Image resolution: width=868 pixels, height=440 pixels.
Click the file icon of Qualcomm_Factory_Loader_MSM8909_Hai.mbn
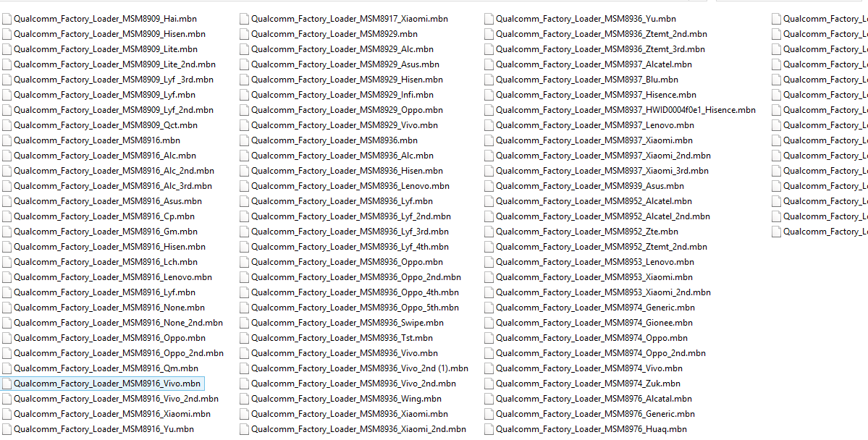pyautogui.click(x=7, y=19)
